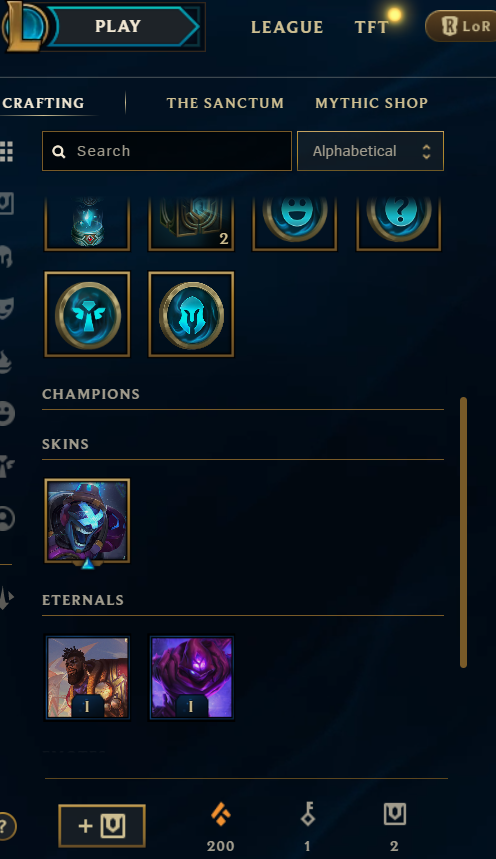Viewport: 496px width, 859px height.
Task: Click the loot list scrollbar
Action: pyautogui.click(x=464, y=532)
